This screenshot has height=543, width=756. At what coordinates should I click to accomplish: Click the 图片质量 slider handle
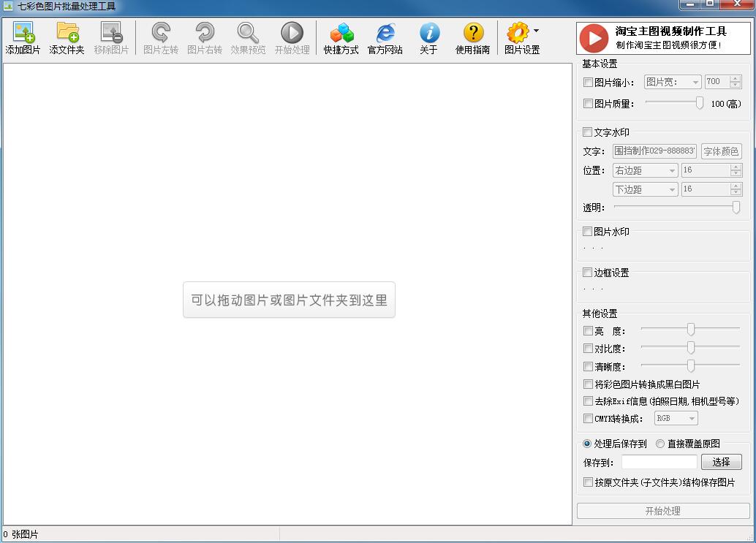(x=700, y=103)
